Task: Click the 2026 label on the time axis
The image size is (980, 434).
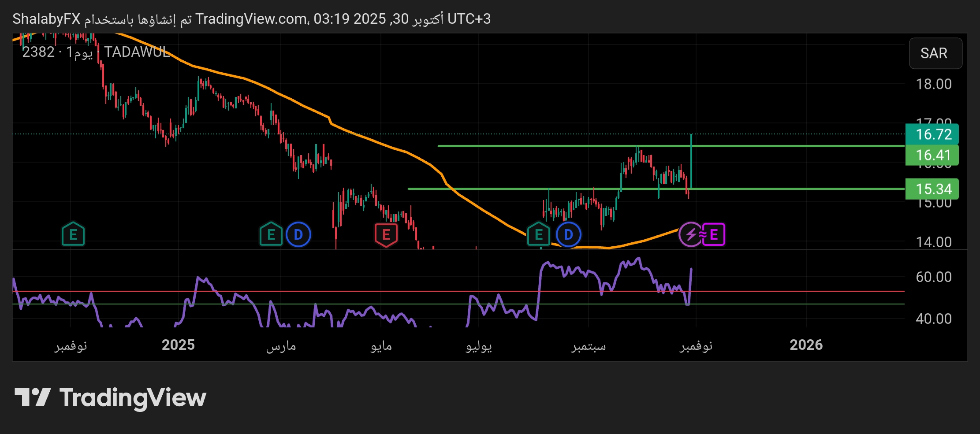Action: click(x=806, y=345)
